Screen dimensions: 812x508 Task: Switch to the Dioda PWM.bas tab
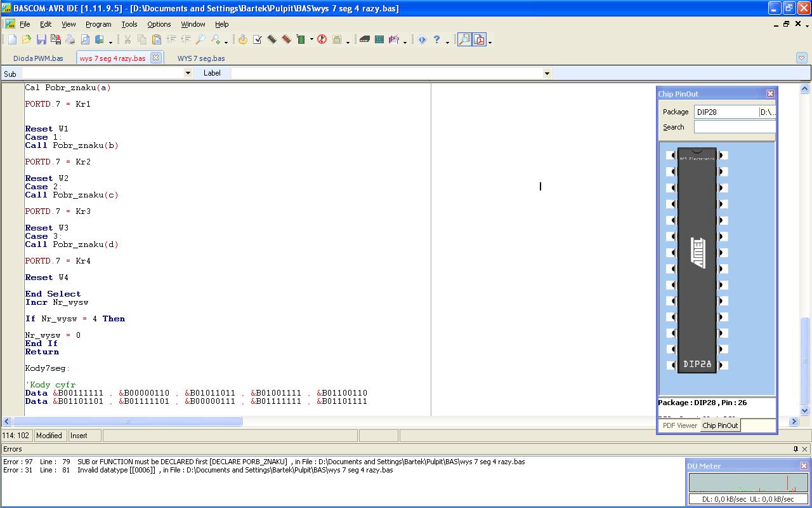(38, 58)
